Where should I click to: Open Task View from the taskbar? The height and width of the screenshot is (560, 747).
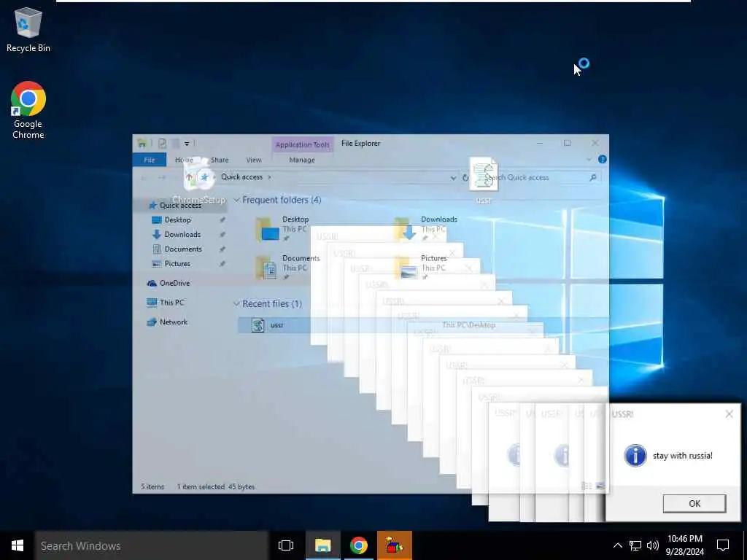(286, 545)
